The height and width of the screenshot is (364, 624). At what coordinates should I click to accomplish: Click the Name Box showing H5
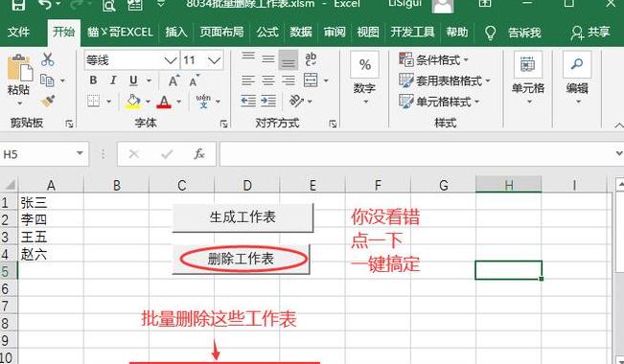point(44,154)
